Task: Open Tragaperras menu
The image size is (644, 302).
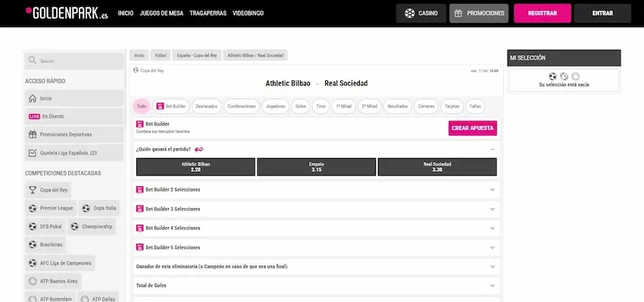Action: (x=208, y=13)
